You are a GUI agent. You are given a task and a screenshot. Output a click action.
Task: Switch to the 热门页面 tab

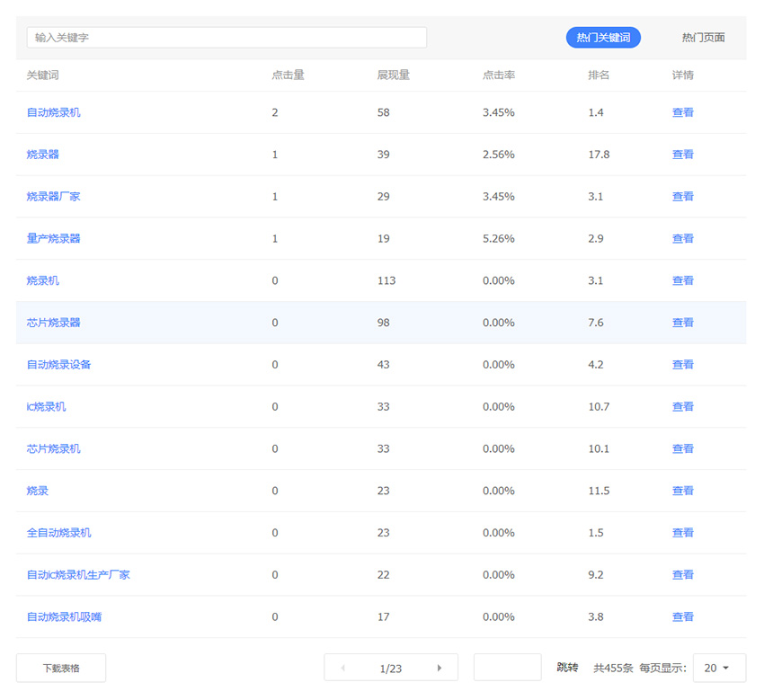(x=703, y=38)
